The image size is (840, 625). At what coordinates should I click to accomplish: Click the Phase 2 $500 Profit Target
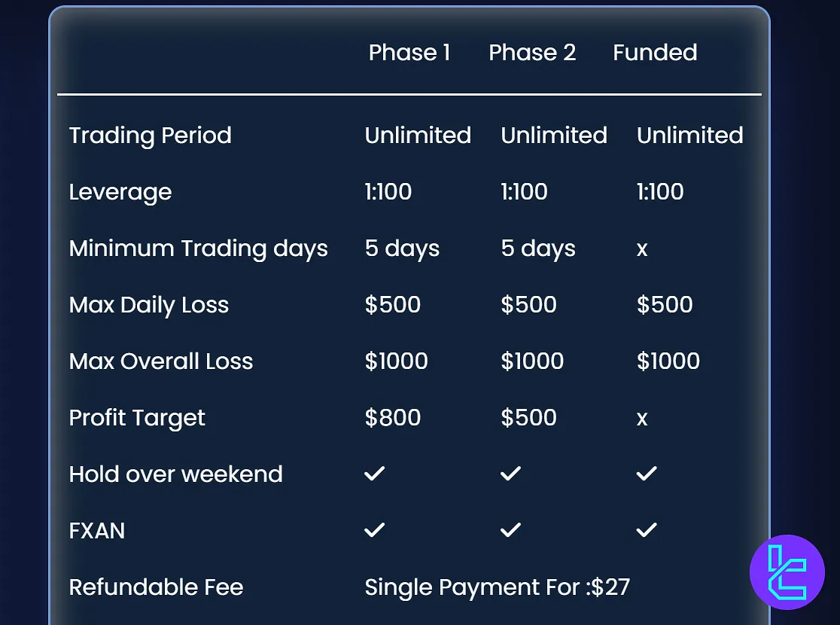click(x=528, y=418)
